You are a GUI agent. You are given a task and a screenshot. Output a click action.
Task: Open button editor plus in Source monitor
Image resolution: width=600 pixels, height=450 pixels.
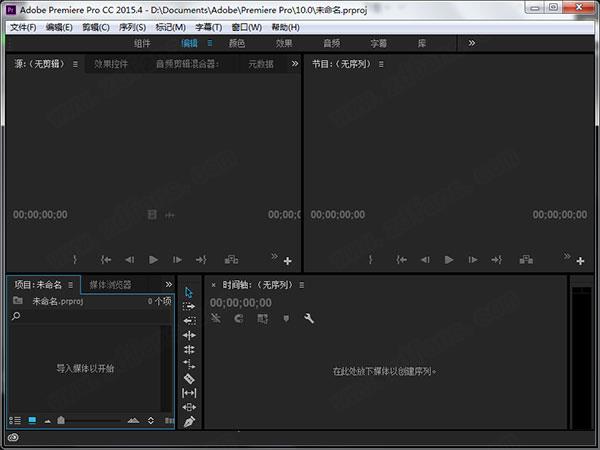click(x=288, y=261)
